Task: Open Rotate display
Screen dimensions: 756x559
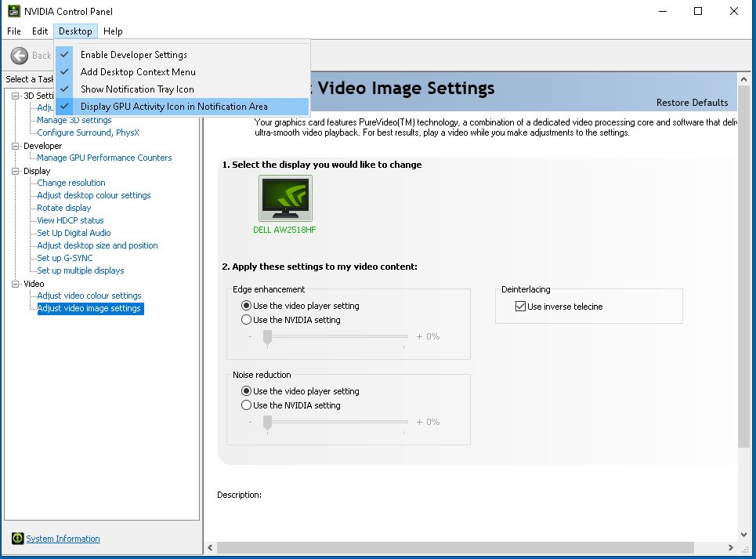Action: click(64, 208)
